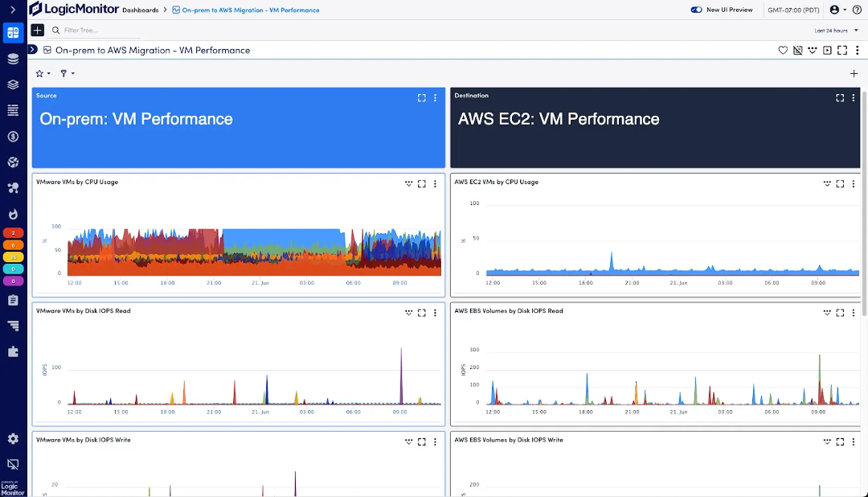The image size is (868, 497).
Task: Open the user account dropdown menu
Action: 833,10
